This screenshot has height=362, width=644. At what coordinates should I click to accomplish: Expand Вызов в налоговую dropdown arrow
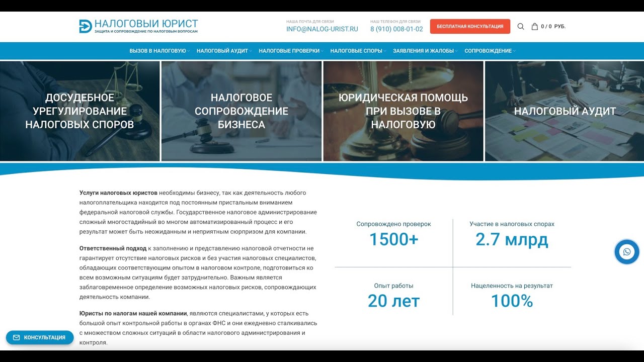[x=189, y=51]
